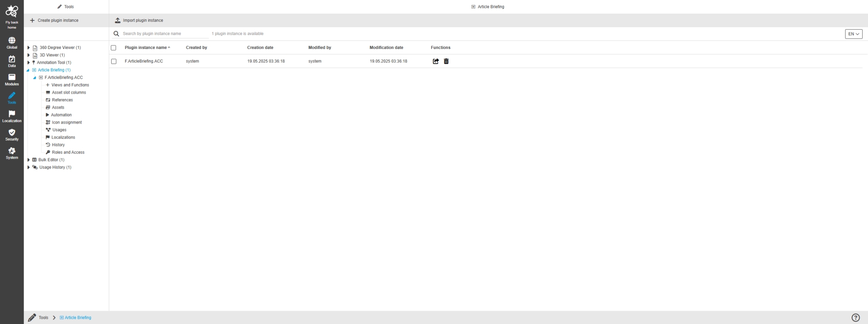Viewport: 868px width, 324px height.
Task: Click the History clock icon in tree
Action: (x=48, y=145)
